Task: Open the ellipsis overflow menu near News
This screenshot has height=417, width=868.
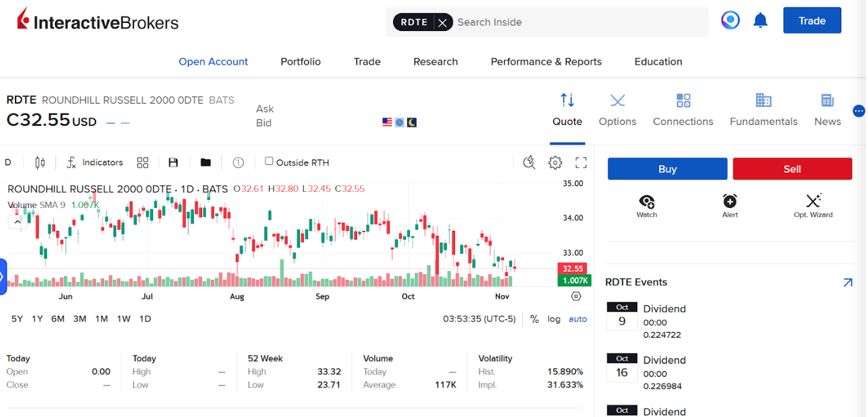Action: 859,110
